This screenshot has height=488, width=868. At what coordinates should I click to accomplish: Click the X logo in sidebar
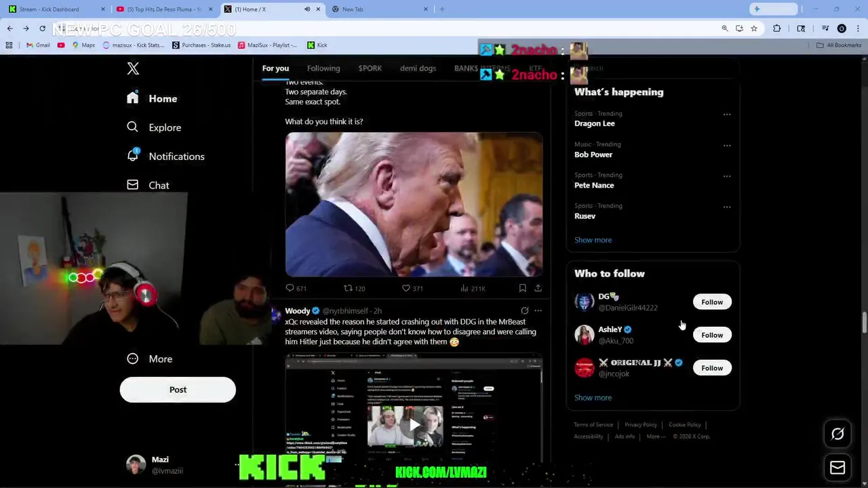tap(133, 68)
